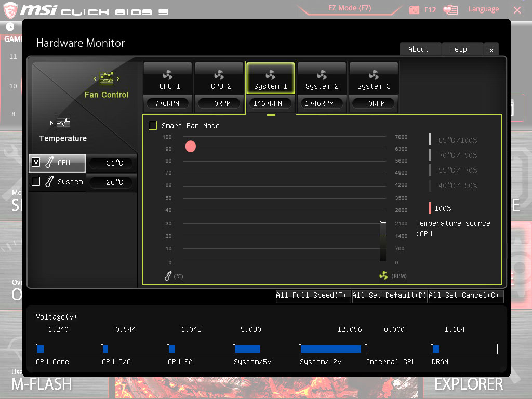This screenshot has width=532, height=399.
Task: Toggle the CPU temperature checkbox
Action: 36,162
